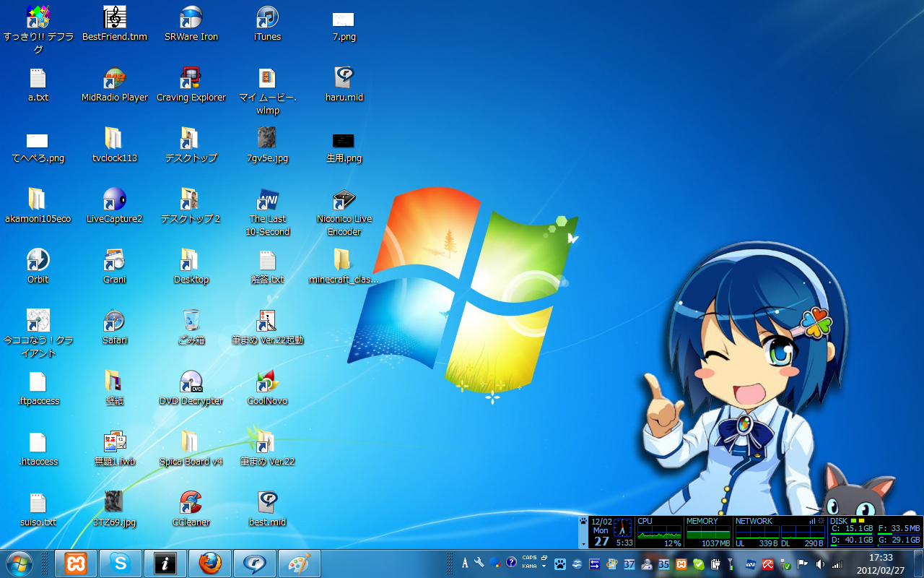924x578 pixels.
Task: Switch to Firefox in the taskbar
Action: 210,564
